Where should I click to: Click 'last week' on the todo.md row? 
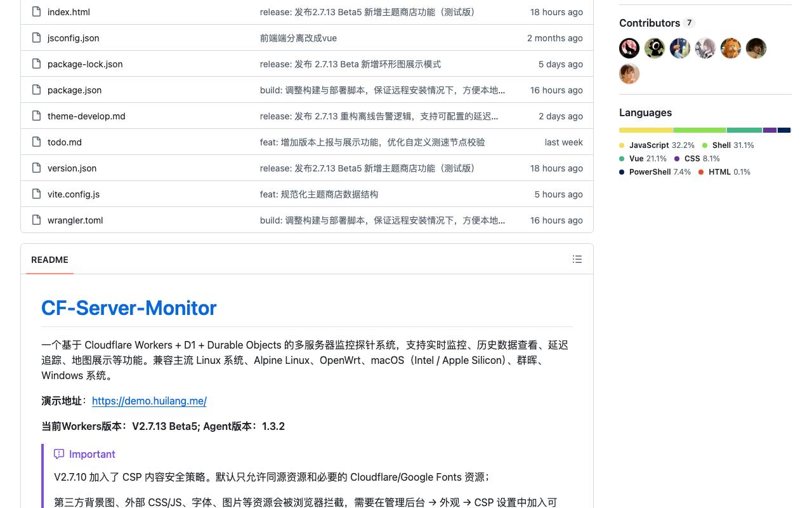pyautogui.click(x=564, y=142)
